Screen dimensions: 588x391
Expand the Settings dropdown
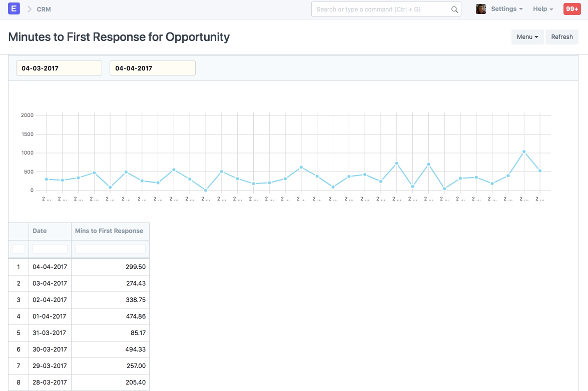506,9
